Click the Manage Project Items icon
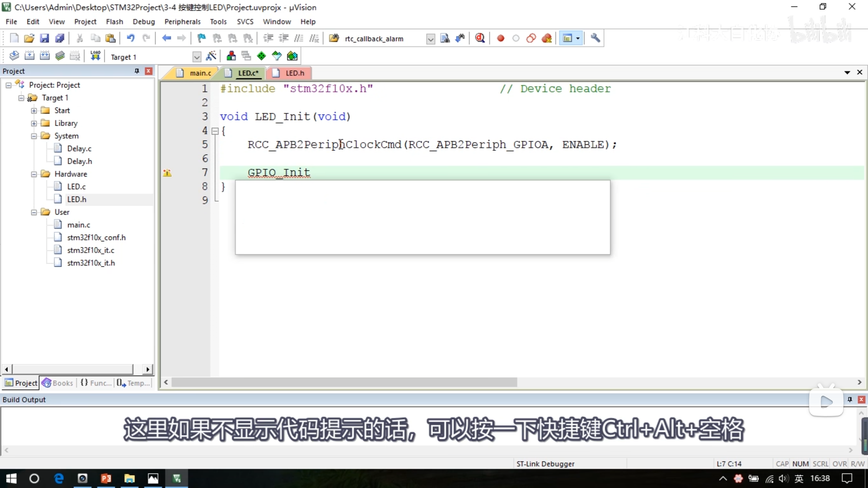The image size is (868, 488). tap(231, 56)
